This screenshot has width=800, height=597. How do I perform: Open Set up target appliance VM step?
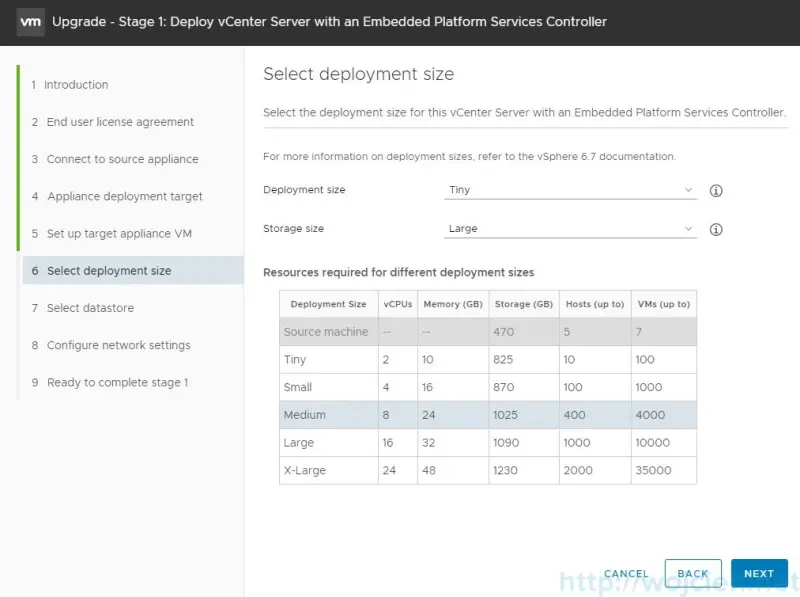coord(119,234)
